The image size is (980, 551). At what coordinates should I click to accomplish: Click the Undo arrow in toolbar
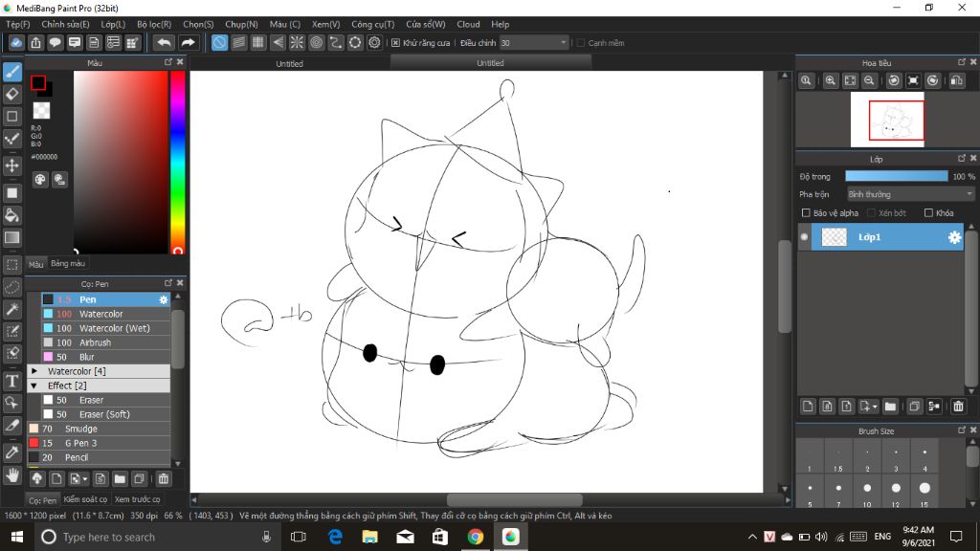click(164, 42)
